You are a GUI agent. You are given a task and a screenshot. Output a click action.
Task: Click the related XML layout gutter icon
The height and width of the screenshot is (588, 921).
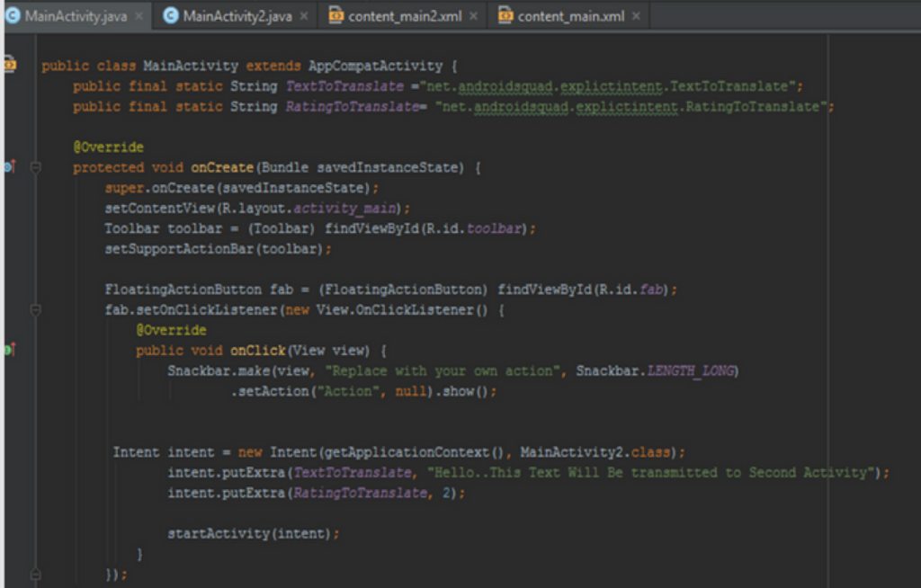10,65
